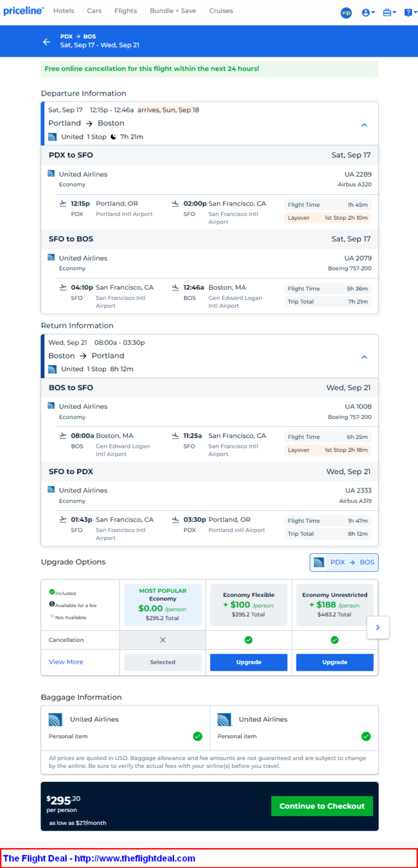The width and height of the screenshot is (418, 868).
Task: Click the Layover 1st Stop 2h 18m badge
Action: (x=328, y=450)
